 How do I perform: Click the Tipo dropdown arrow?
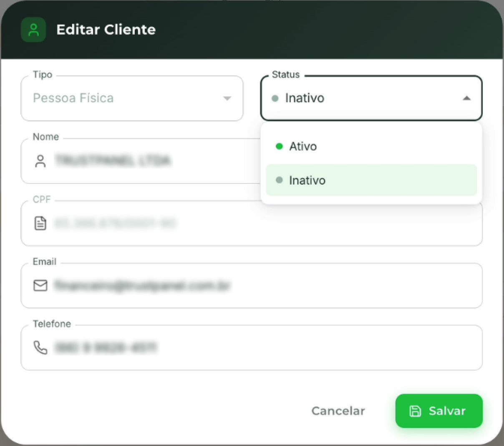tap(227, 98)
